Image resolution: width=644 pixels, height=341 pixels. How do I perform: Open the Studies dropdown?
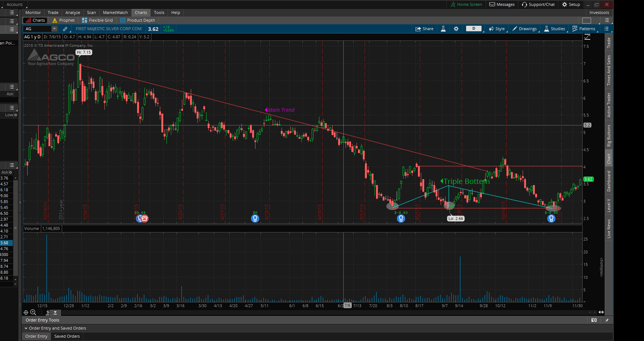pyautogui.click(x=555, y=29)
